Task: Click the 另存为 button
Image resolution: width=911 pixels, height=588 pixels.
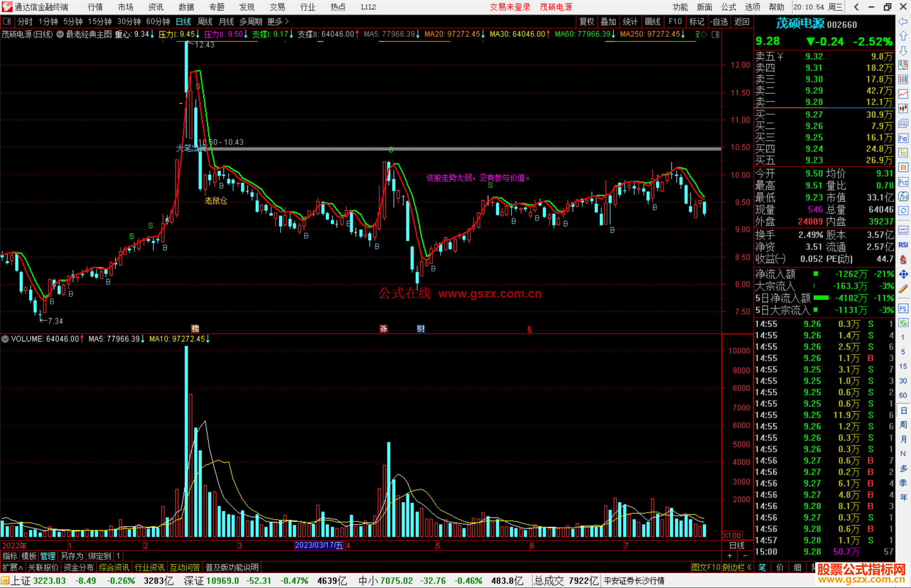Action: tap(72, 556)
